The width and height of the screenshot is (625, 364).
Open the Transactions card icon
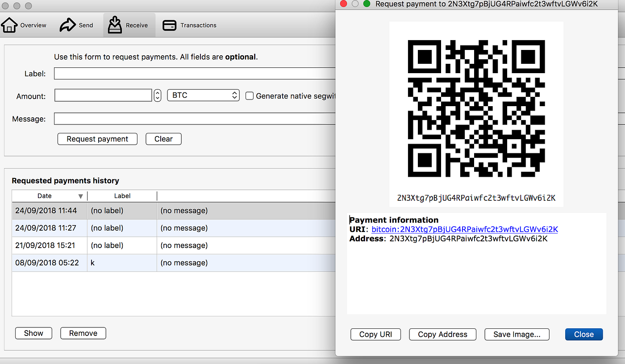pos(169,25)
